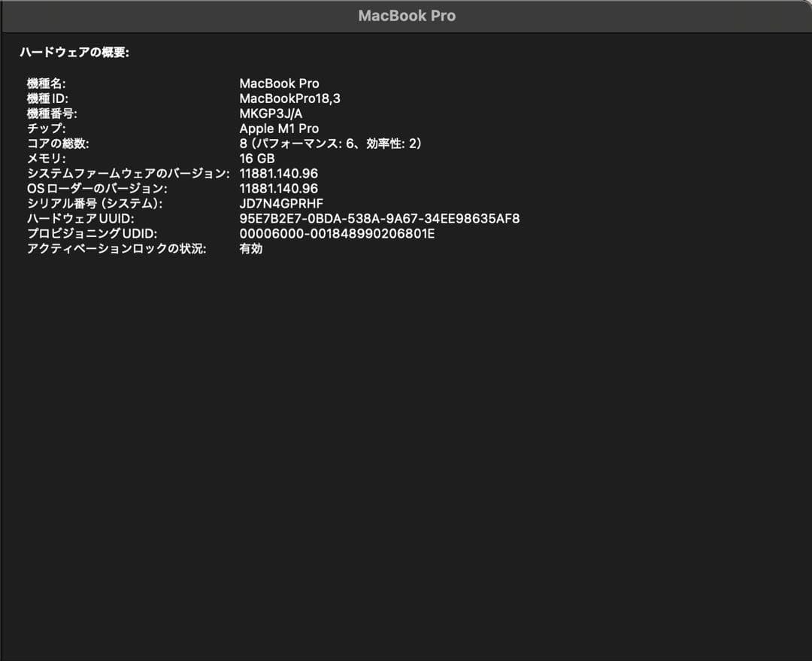Click the チップ label

41,129
